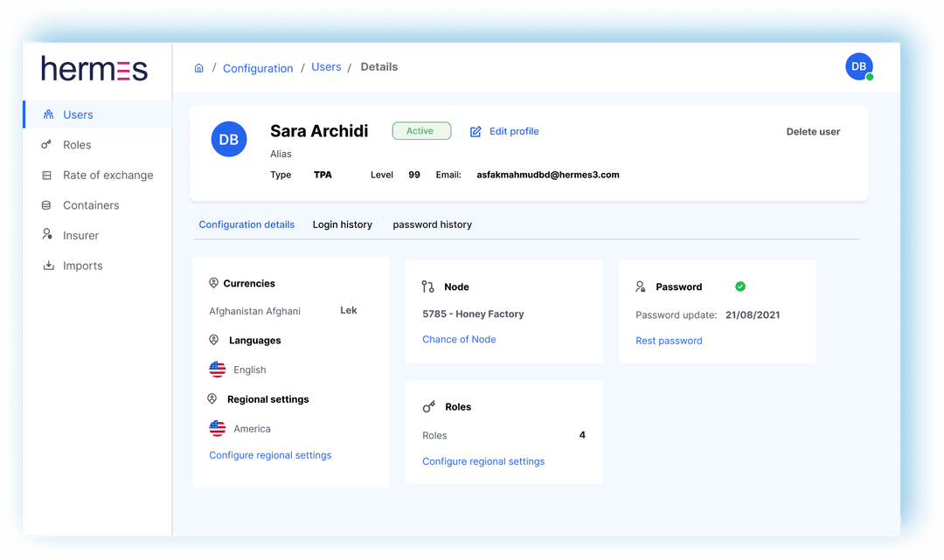Open the password history tab

click(x=432, y=225)
